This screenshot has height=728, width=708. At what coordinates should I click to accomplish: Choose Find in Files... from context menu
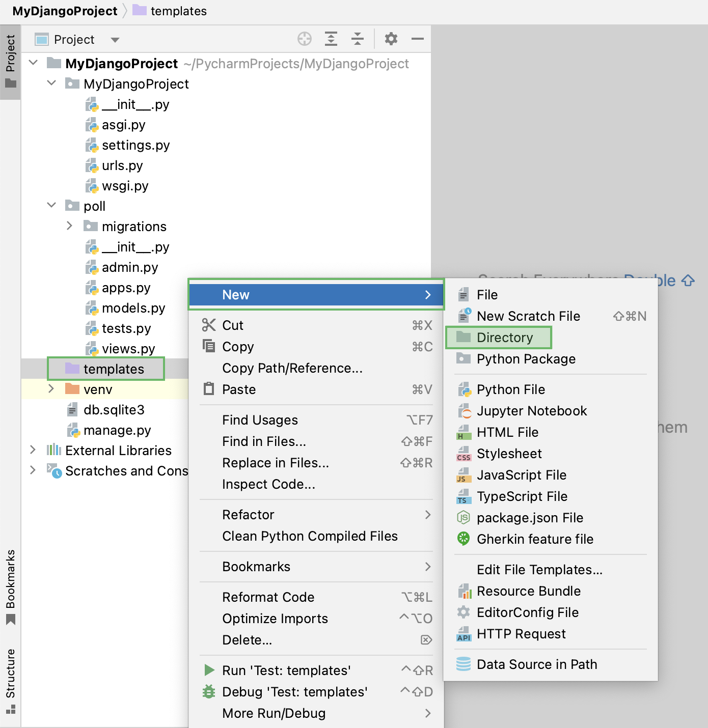tap(264, 441)
